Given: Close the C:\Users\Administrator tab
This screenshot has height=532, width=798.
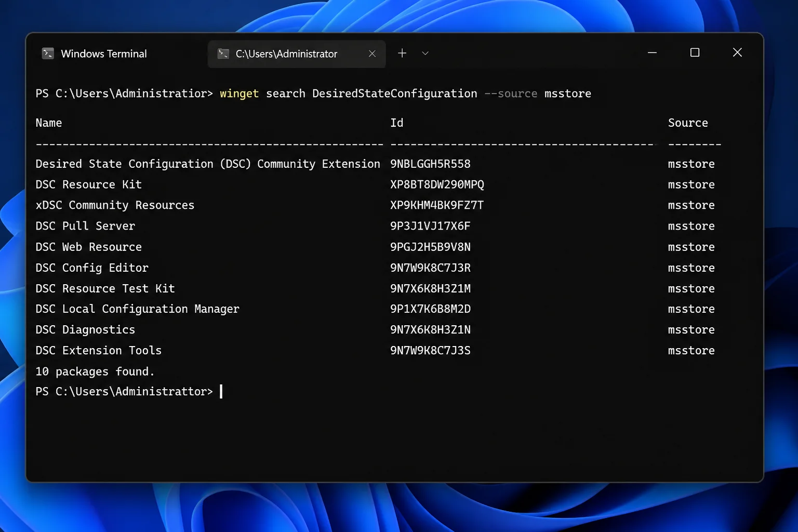Looking at the screenshot, I should click(x=372, y=54).
